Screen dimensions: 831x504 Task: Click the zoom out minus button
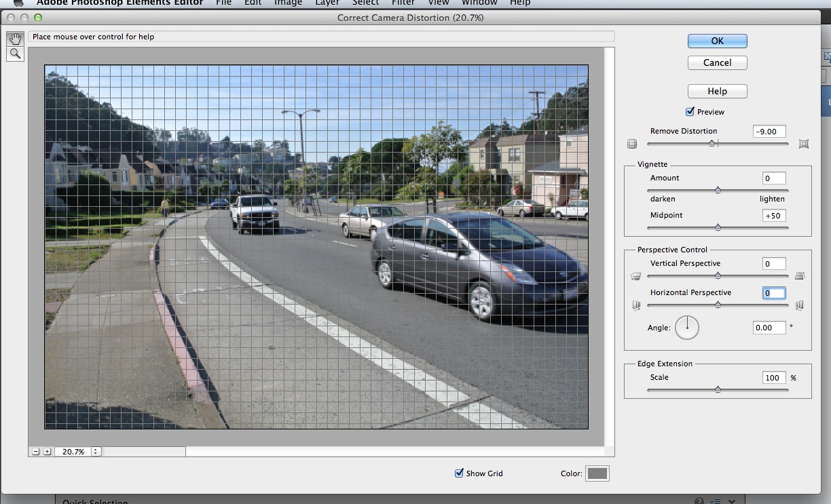(35, 451)
